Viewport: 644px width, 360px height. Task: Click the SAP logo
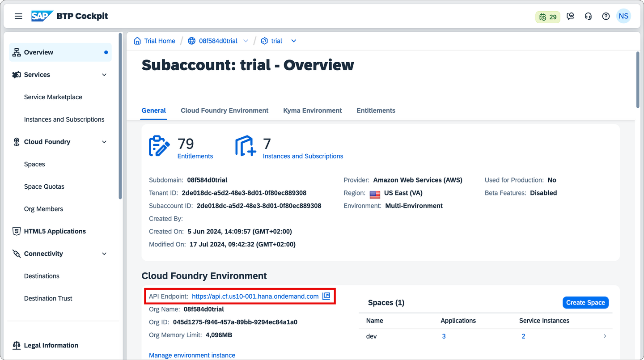(x=42, y=16)
